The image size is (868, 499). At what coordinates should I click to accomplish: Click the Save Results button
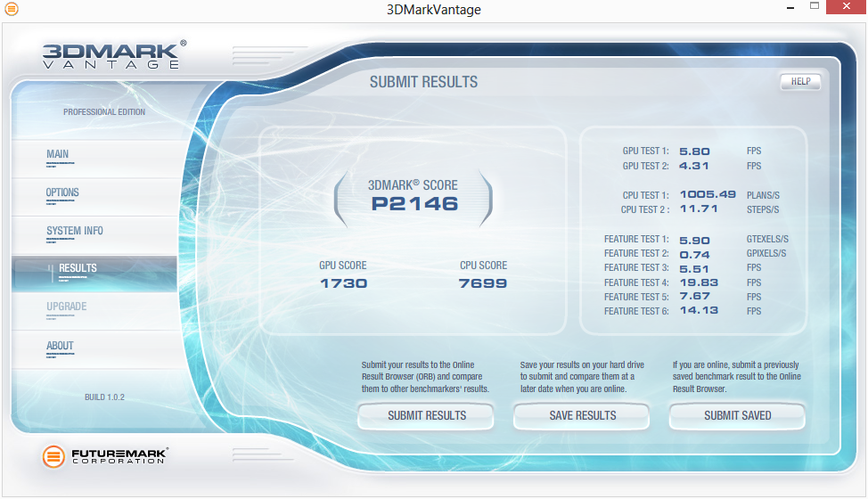click(x=582, y=415)
